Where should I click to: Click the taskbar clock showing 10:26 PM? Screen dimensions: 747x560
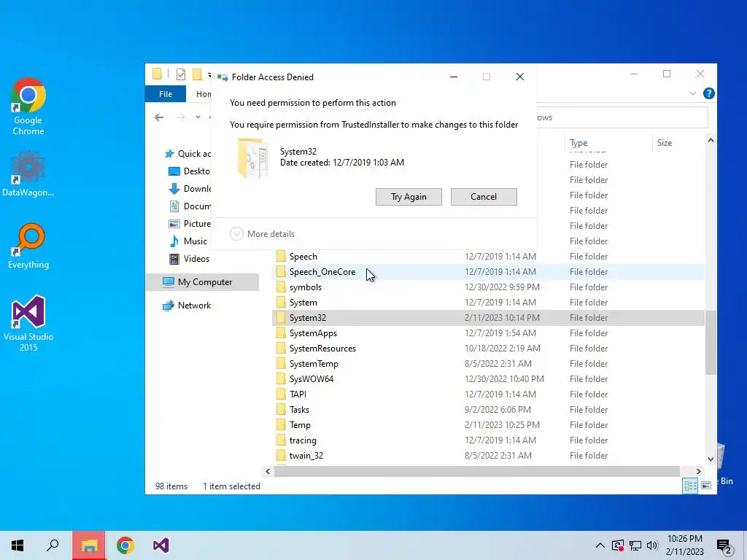[684, 545]
